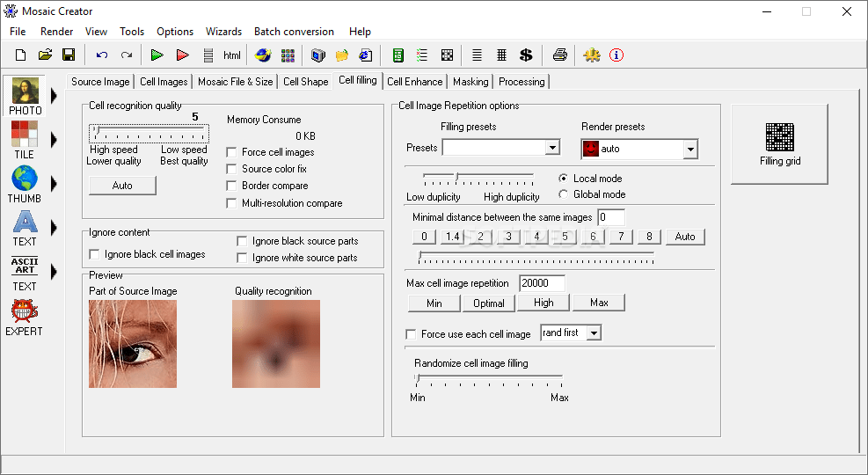Create a new mosaic file
868x475 pixels.
click(x=20, y=55)
